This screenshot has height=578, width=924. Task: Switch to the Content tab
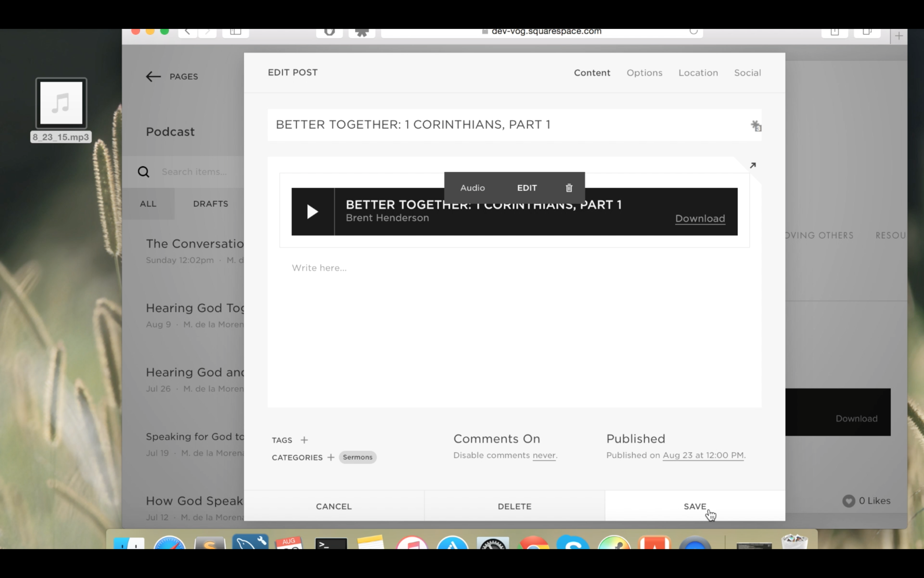click(592, 72)
